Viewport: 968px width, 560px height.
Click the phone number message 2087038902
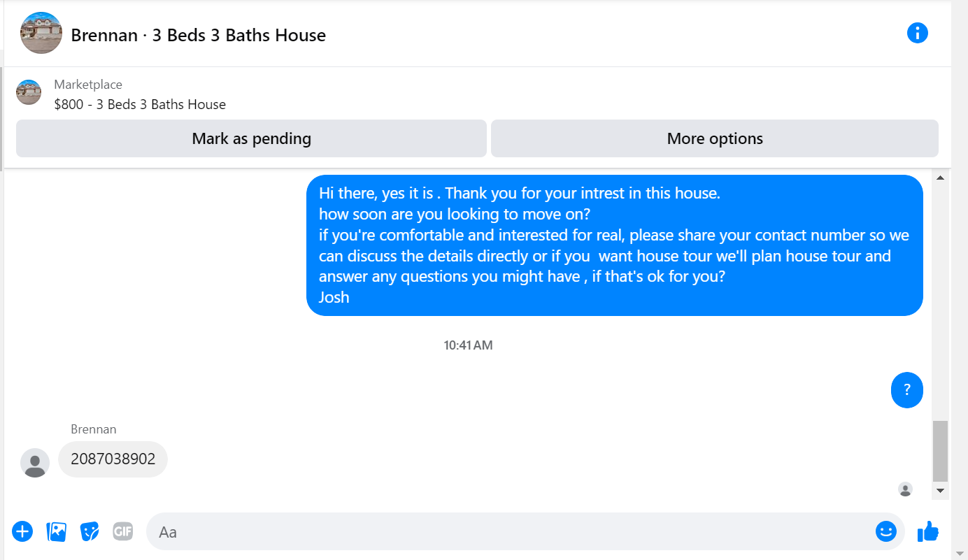(x=113, y=459)
